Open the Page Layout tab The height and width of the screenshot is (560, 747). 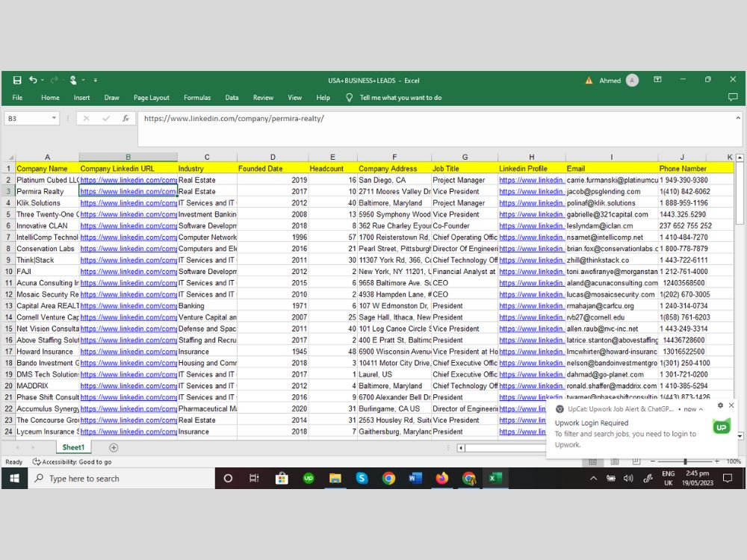[152, 98]
